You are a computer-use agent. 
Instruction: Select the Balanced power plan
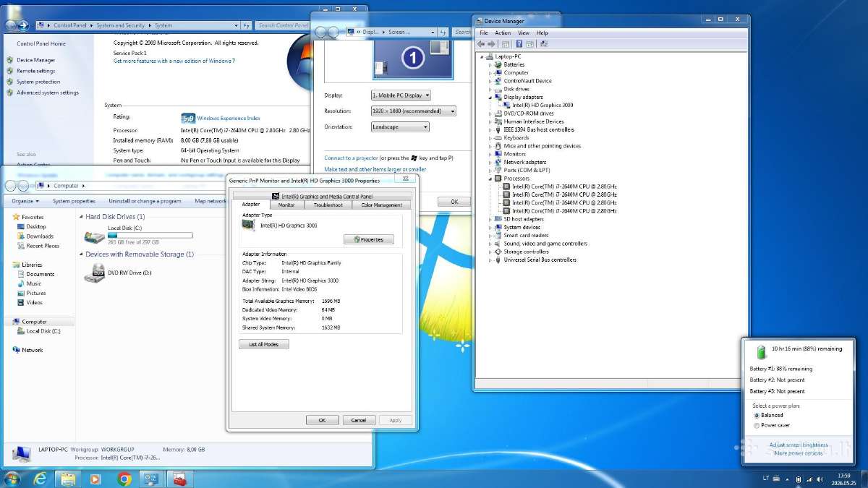[x=768, y=416]
